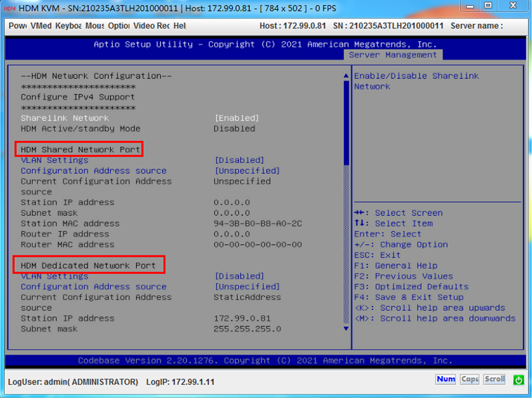Select the Sharelink Network setting
This screenshot has width=532, height=398.
[65, 118]
